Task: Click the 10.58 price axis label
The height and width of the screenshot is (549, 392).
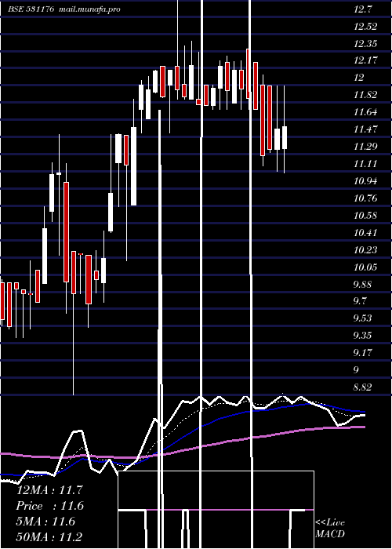Action: [365, 216]
